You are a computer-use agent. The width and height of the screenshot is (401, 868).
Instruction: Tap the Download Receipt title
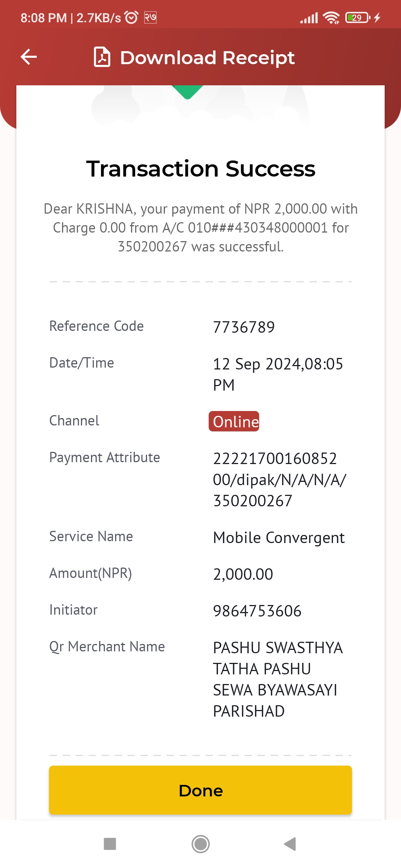tap(207, 57)
